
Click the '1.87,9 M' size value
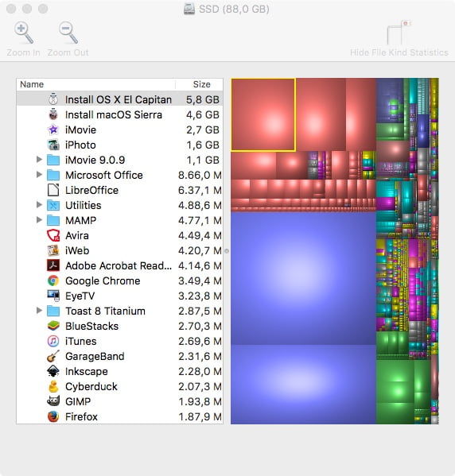coord(200,416)
